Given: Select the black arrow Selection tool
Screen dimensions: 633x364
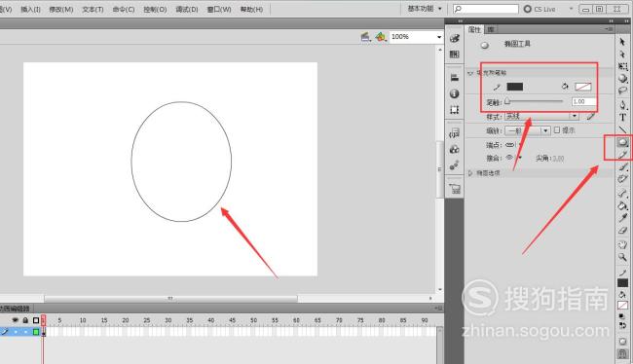Looking at the screenshot, I should (622, 42).
